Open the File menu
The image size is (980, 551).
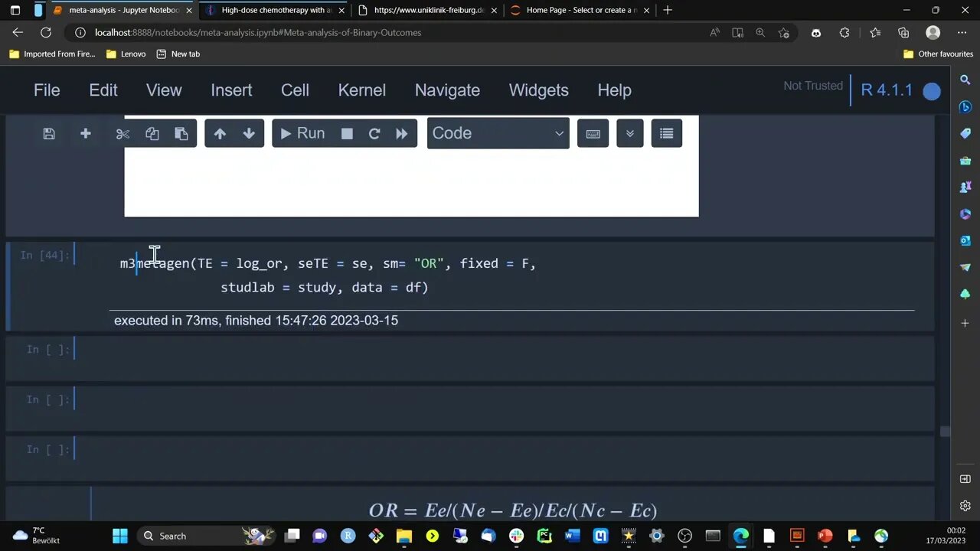point(47,90)
